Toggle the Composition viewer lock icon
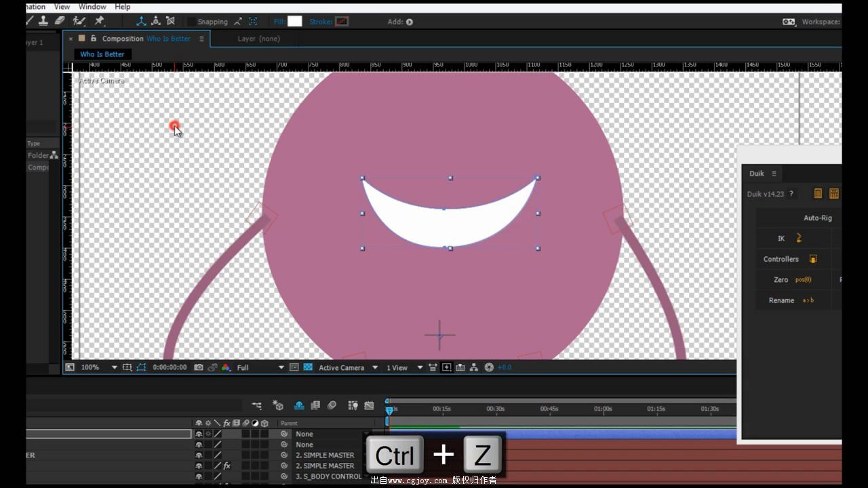868x488 pixels. click(93, 39)
